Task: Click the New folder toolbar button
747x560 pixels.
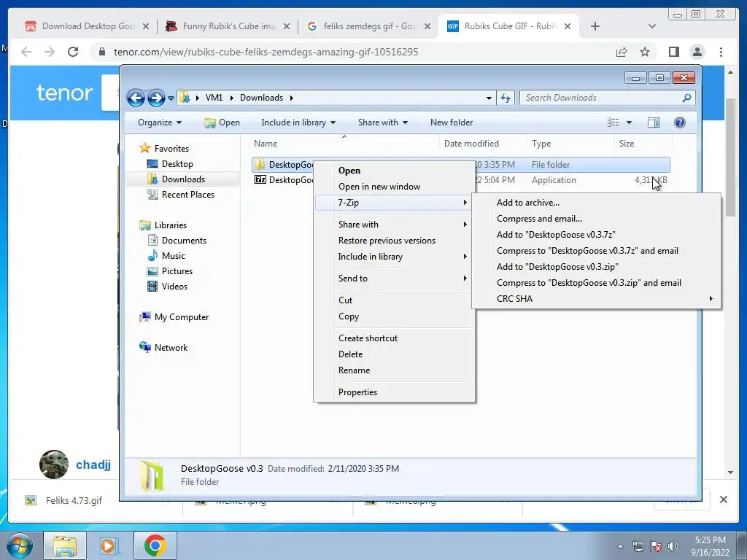Action: point(451,122)
